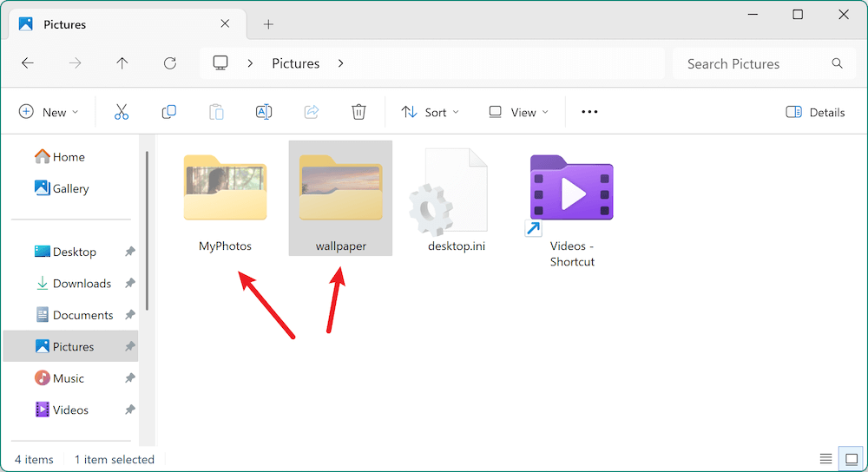
Task: Open Videos in the navigation pane
Action: (62, 410)
